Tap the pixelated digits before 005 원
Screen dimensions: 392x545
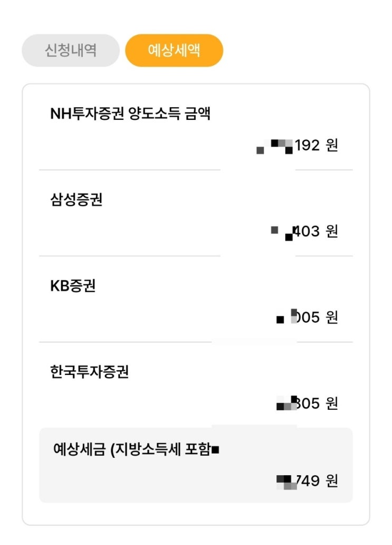coord(288,317)
